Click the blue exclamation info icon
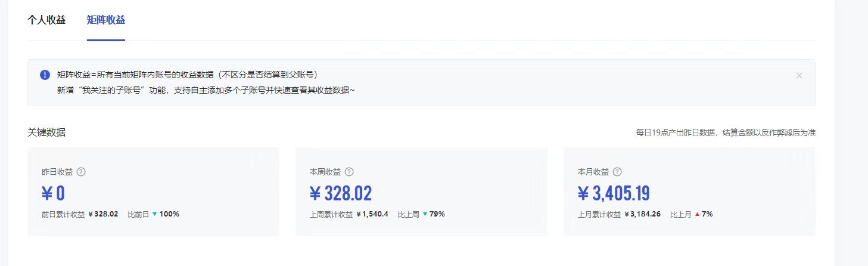 (x=45, y=75)
